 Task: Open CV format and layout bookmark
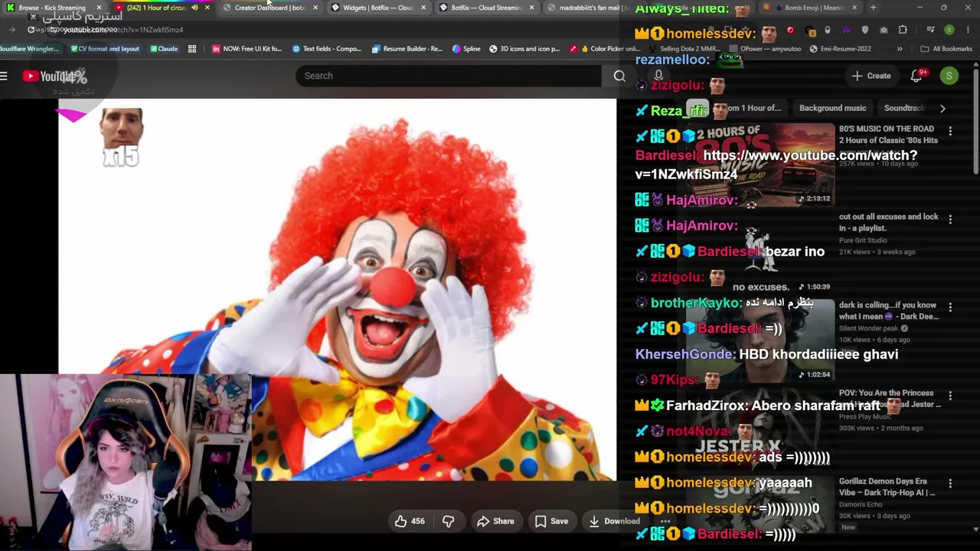coord(105,49)
